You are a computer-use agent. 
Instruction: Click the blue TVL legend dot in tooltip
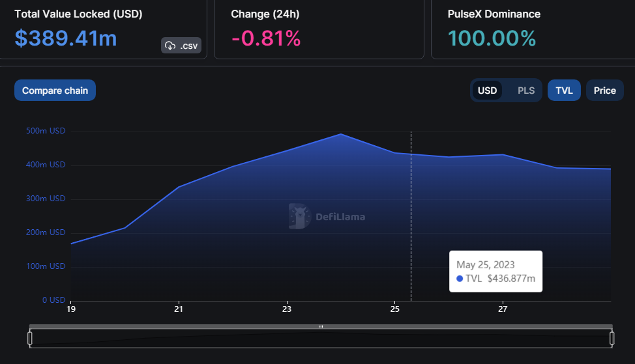[x=460, y=278]
